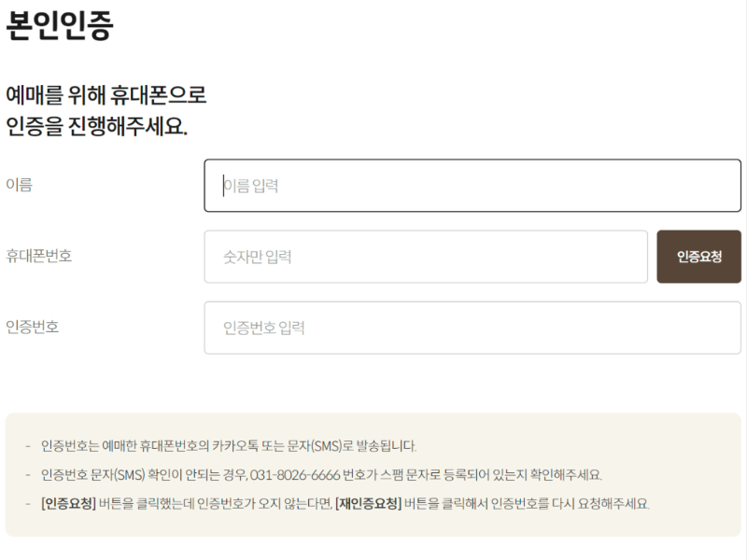This screenshot has width=747, height=560.
Task: Click the 인증요청 button's brown background
Action: 698,257
